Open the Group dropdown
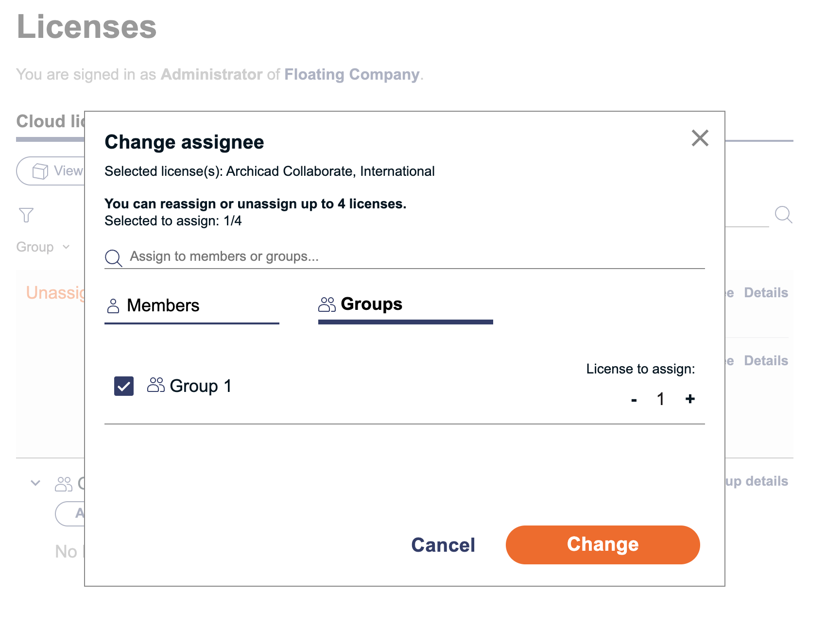The image size is (826, 644). (43, 247)
